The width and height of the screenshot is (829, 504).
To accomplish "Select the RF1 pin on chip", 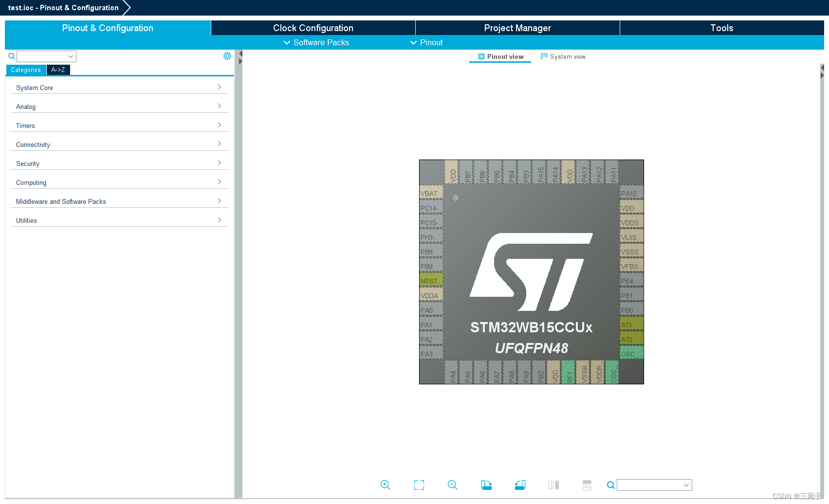I will [569, 372].
